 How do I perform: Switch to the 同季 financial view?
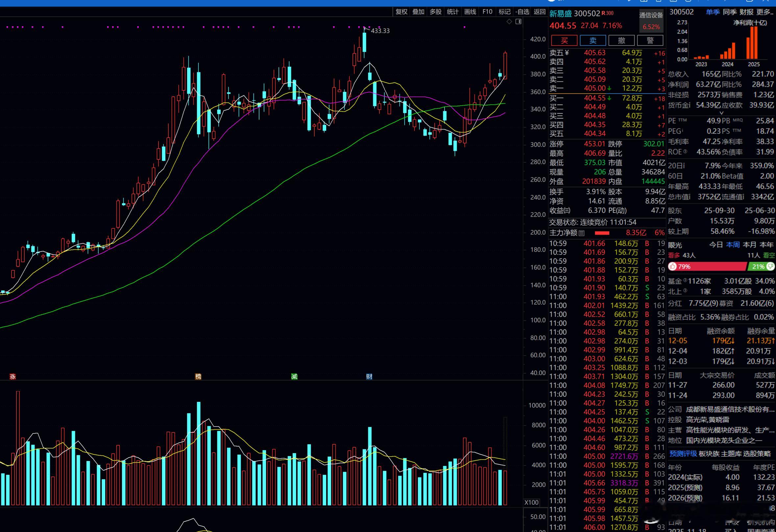[x=730, y=12]
